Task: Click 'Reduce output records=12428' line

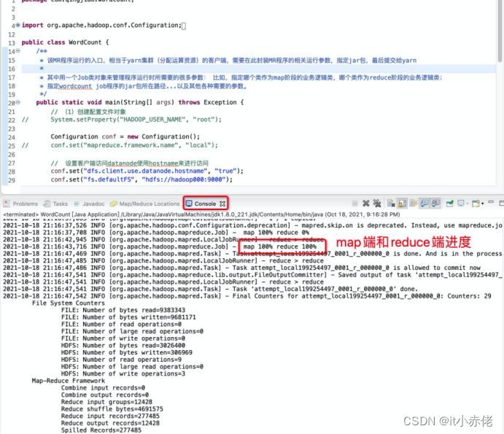Action: point(110,423)
